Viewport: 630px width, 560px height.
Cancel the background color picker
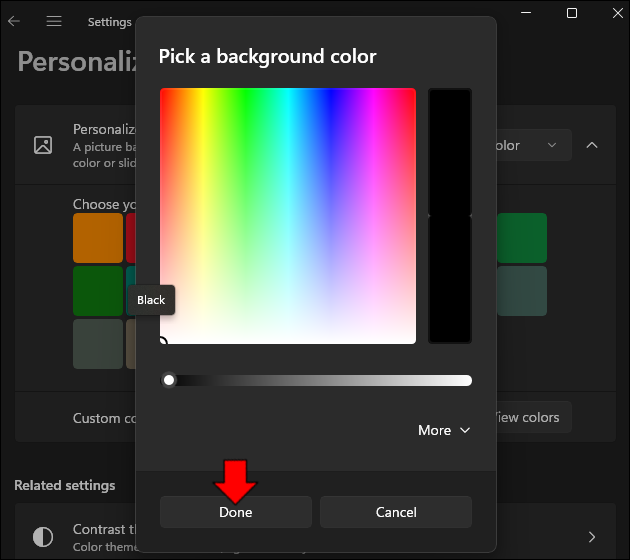[396, 512]
